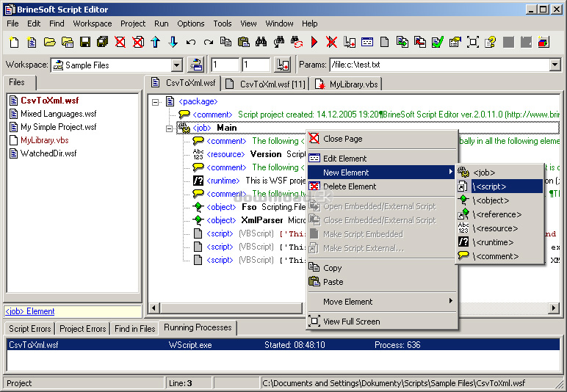Click the red Run script arrow icon
This screenshot has height=392, width=567.
pyautogui.click(x=314, y=42)
